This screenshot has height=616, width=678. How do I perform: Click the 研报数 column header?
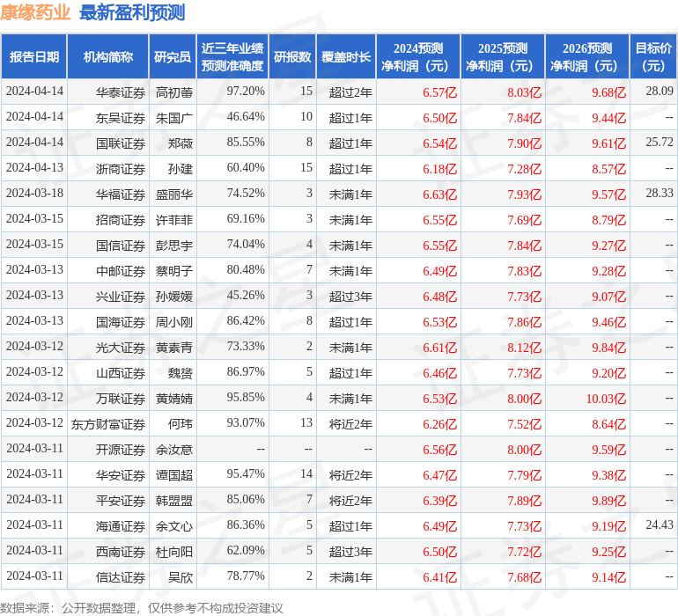[x=292, y=56]
